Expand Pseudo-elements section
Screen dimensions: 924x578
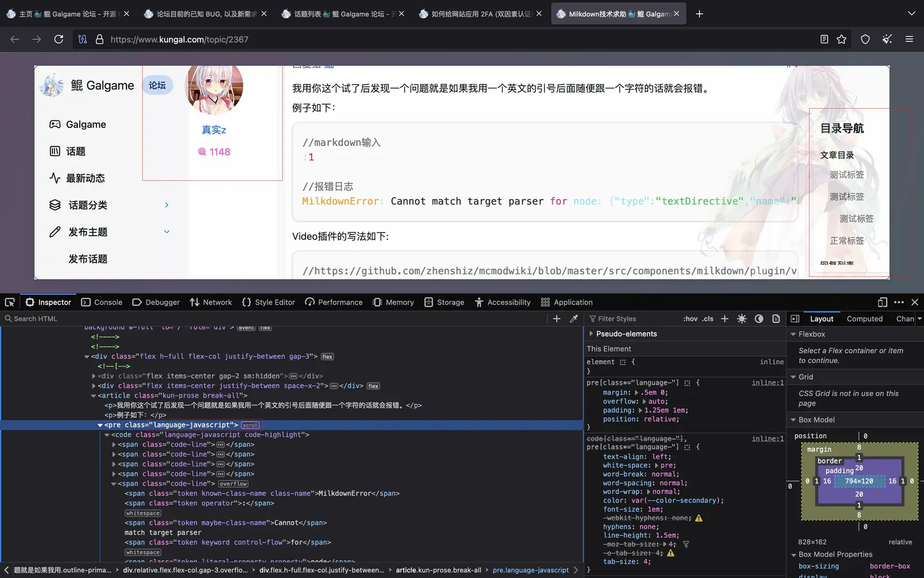(591, 333)
